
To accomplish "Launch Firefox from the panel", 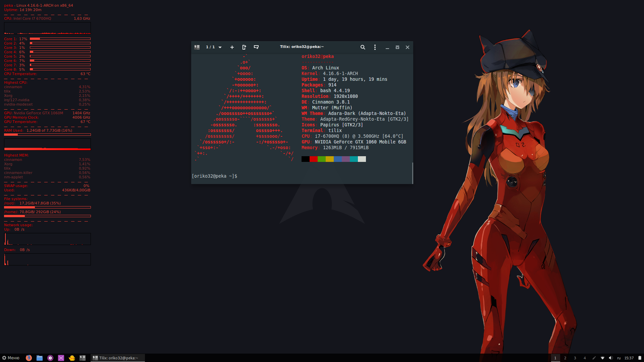I will 29,358.
